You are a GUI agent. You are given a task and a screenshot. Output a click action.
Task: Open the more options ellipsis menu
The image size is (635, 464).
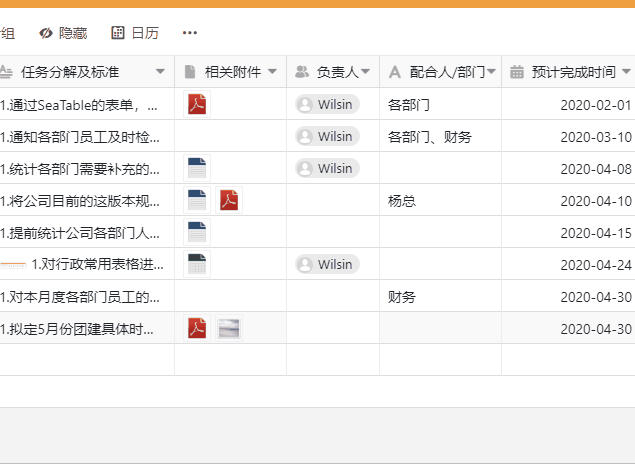tap(190, 33)
